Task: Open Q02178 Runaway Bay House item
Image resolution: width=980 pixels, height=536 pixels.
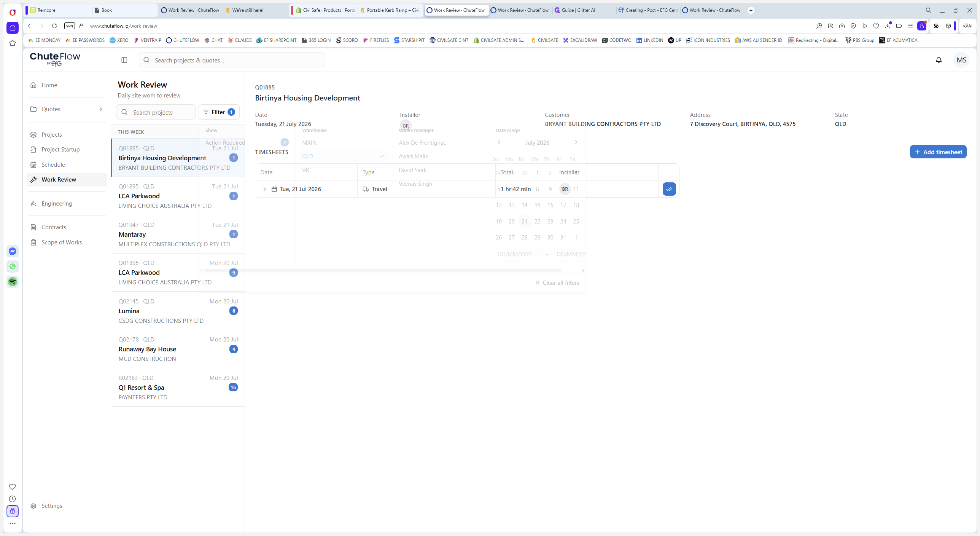Action: 178,349
